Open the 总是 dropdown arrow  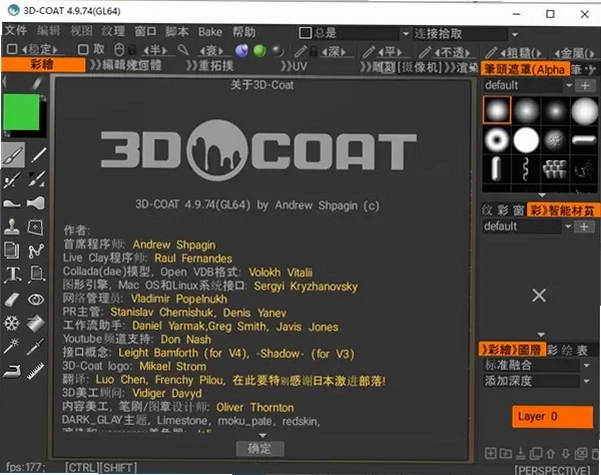(406, 34)
